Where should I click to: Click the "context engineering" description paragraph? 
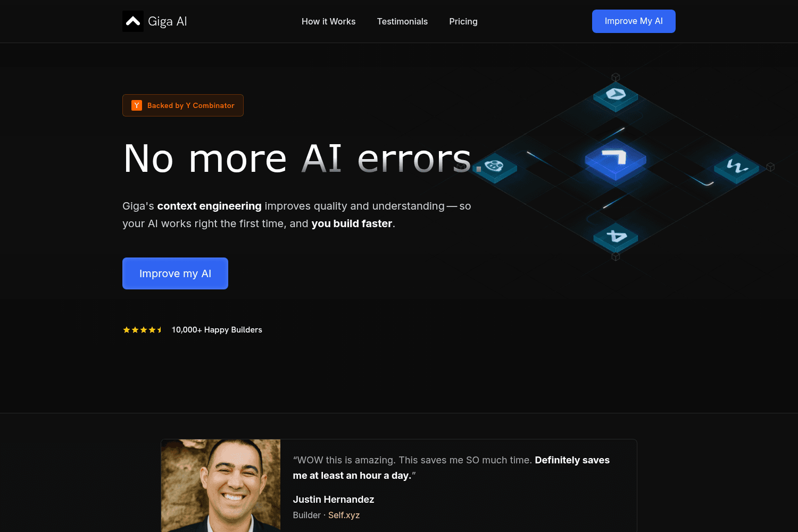click(x=297, y=215)
